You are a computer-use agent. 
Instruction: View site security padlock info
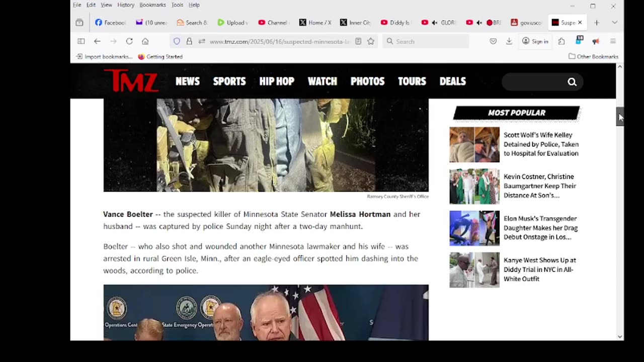pos(189,41)
